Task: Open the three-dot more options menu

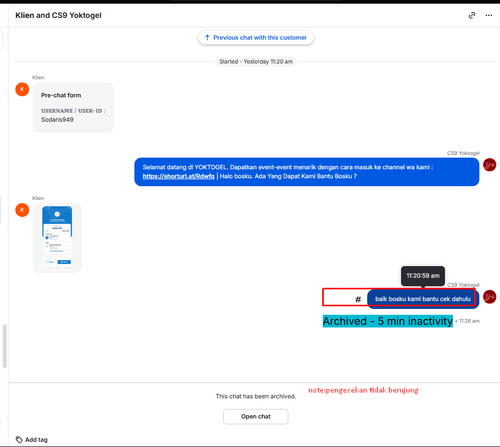Action: (489, 15)
